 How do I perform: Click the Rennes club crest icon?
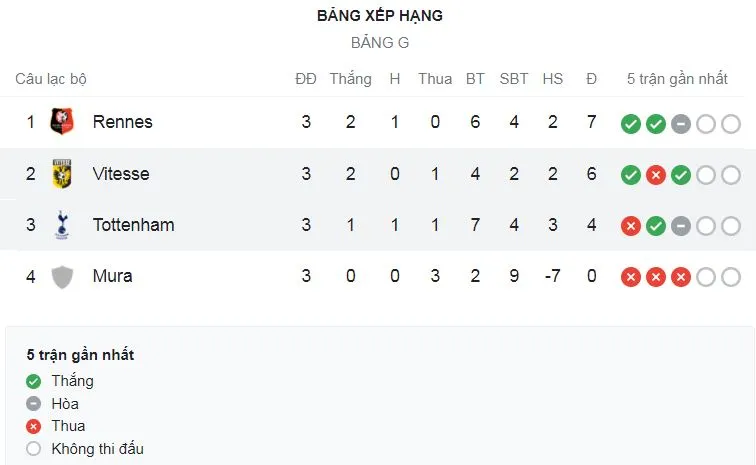(62, 122)
